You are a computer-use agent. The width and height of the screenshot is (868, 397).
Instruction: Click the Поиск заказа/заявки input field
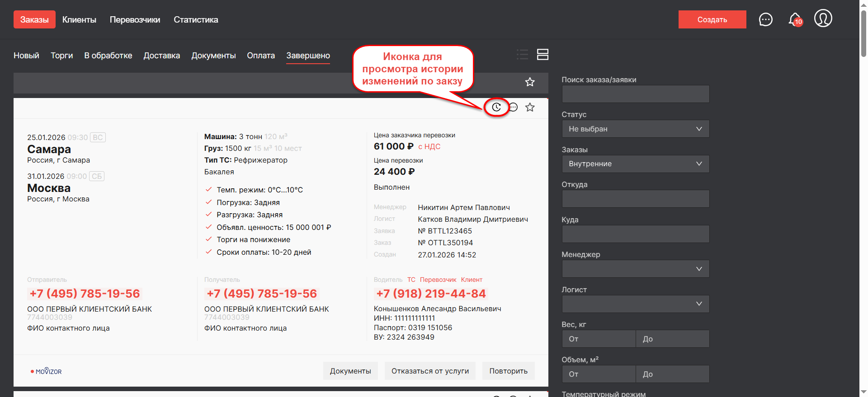pyautogui.click(x=635, y=94)
